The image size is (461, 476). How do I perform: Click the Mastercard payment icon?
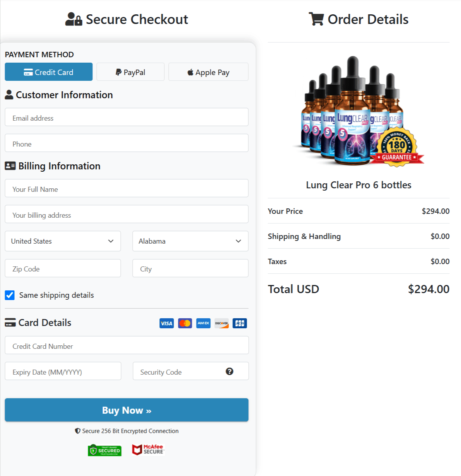coord(184,323)
